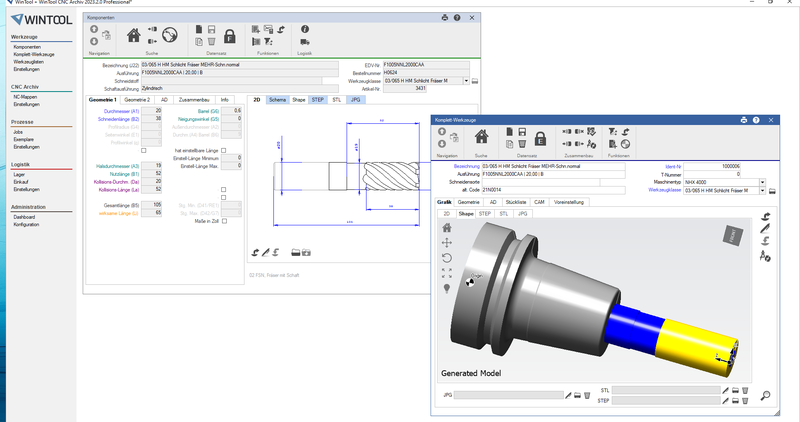Click the Gesamtlänge (B5) value field
Screen dimensions: 800x422
click(152, 205)
